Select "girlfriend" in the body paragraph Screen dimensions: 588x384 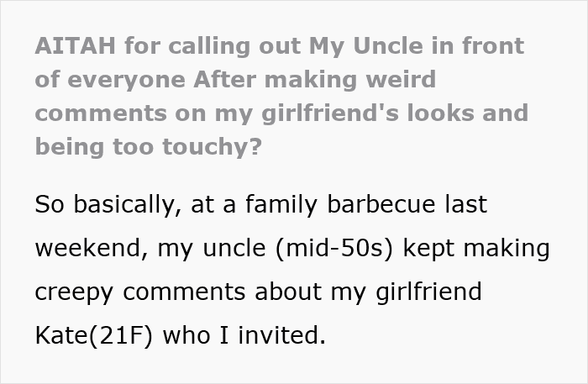coord(428,292)
